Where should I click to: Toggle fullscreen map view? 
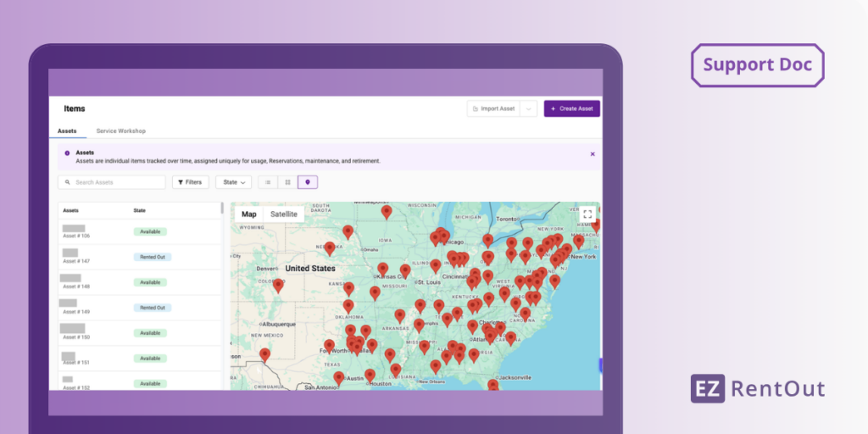587,214
